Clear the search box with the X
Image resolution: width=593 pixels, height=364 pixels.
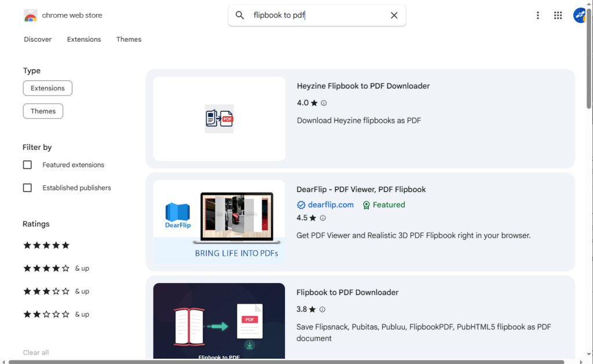394,15
